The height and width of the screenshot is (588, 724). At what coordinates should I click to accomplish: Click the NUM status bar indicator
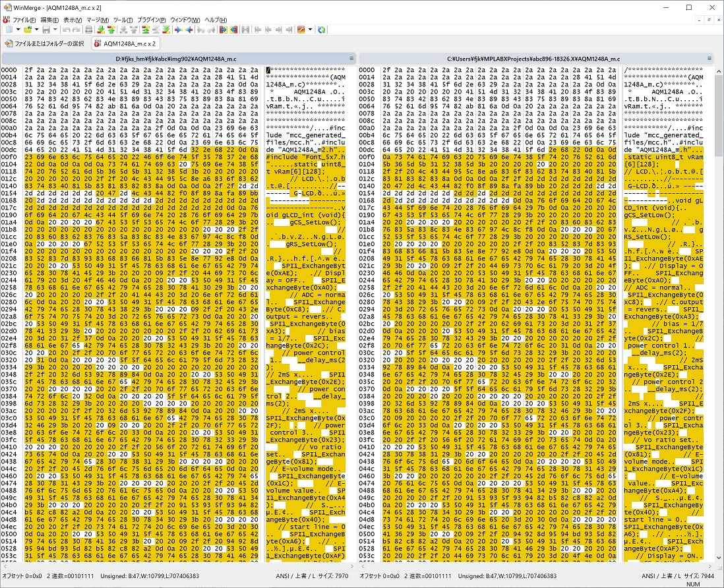coord(693,584)
